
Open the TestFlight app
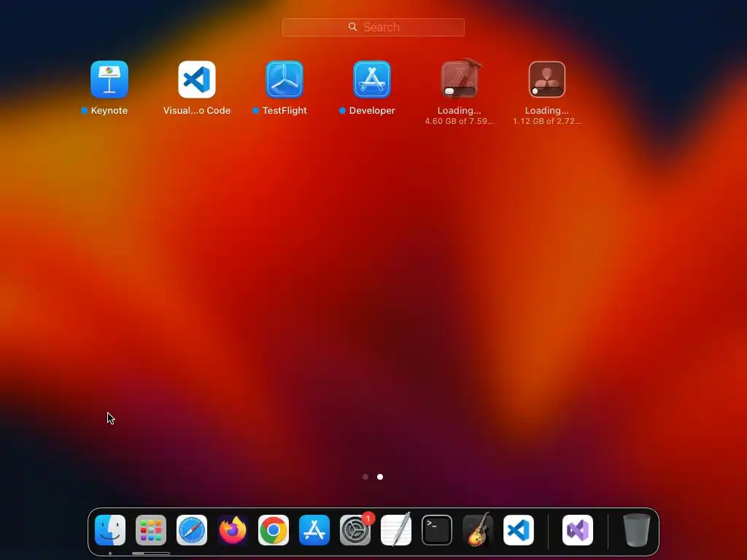[x=285, y=79]
